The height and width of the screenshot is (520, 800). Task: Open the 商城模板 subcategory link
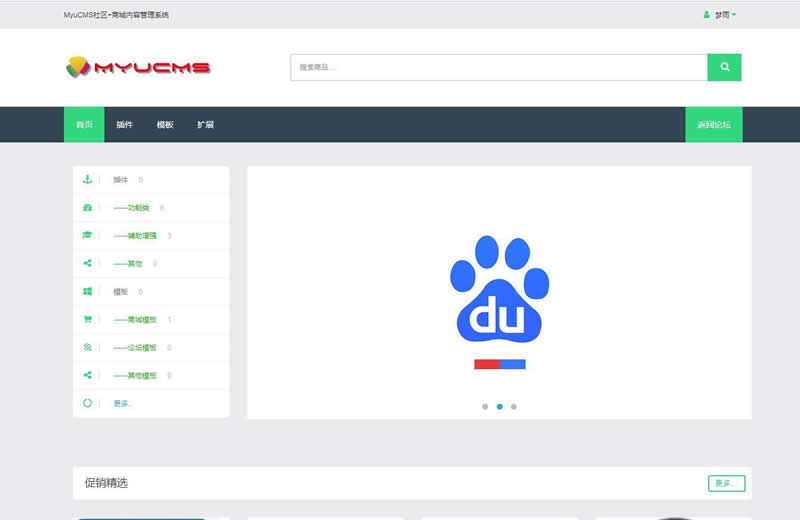click(135, 320)
